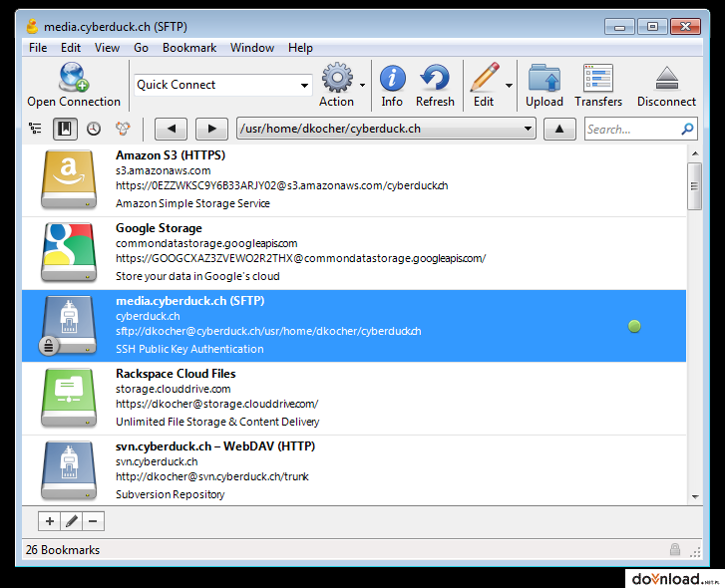Show the Bonjour services view
Image resolution: width=725 pixels, height=588 pixels.
(x=123, y=129)
